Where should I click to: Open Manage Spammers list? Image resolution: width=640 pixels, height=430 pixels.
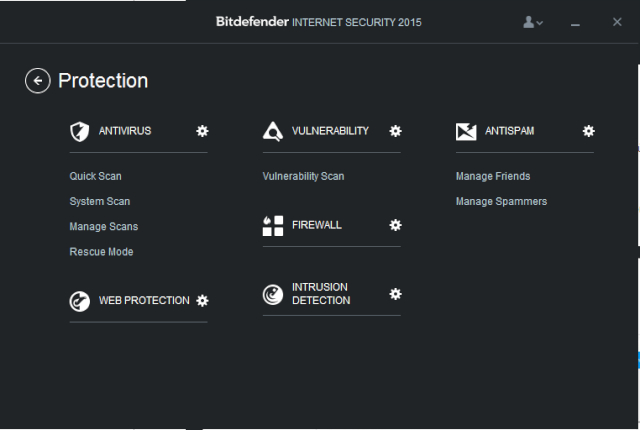point(501,202)
